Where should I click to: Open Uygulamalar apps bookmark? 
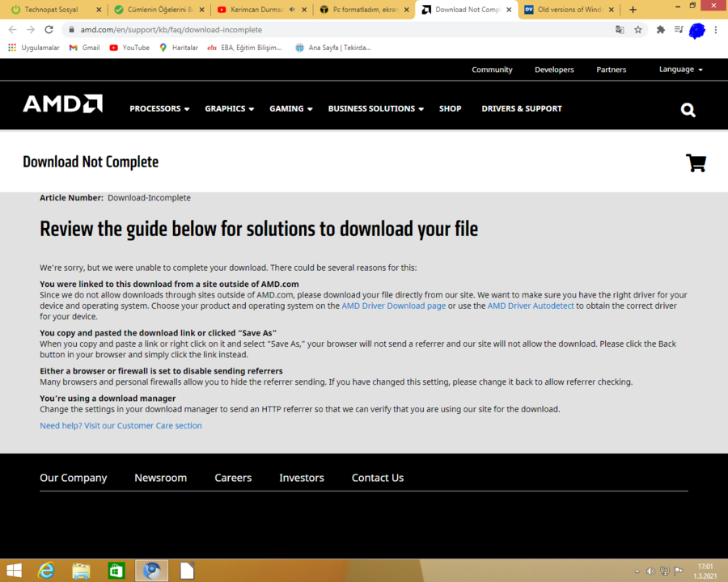point(34,48)
